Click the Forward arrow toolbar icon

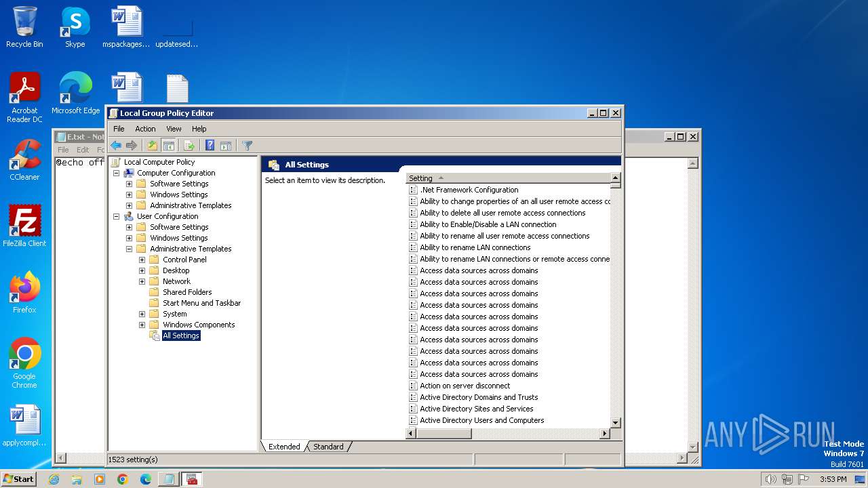[x=132, y=145]
